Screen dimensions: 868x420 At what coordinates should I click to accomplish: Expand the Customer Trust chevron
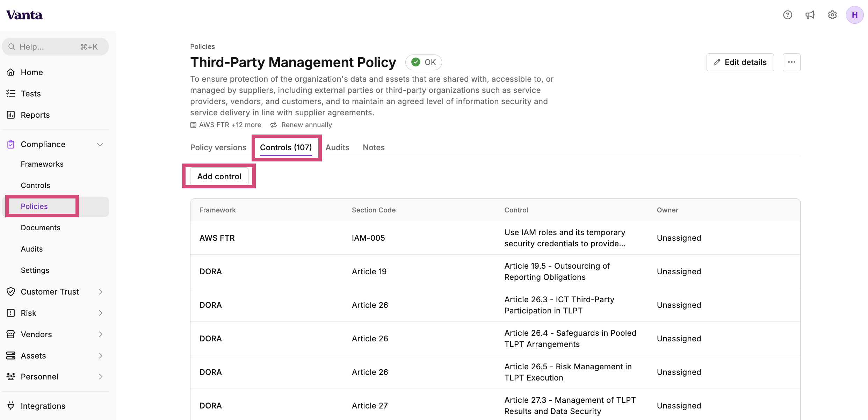click(101, 292)
